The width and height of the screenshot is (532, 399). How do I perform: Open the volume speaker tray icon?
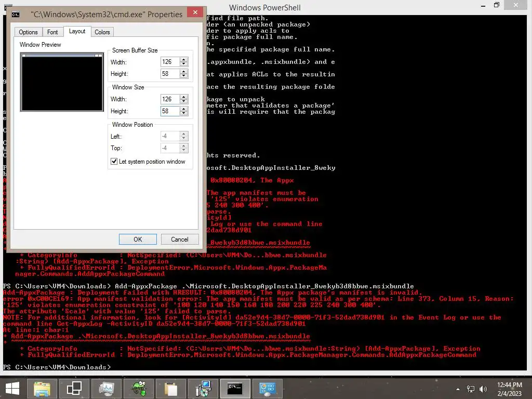483,389
